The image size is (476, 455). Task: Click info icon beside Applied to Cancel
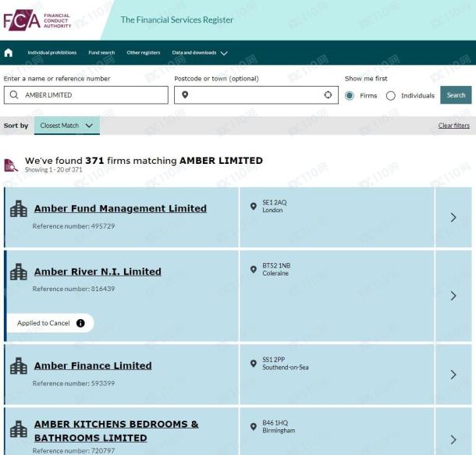tap(80, 323)
